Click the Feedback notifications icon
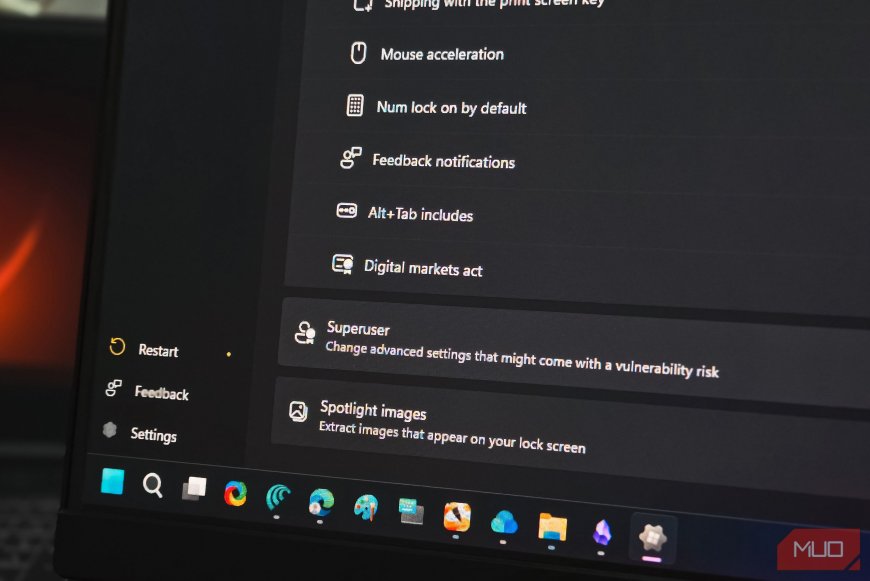 (x=349, y=158)
